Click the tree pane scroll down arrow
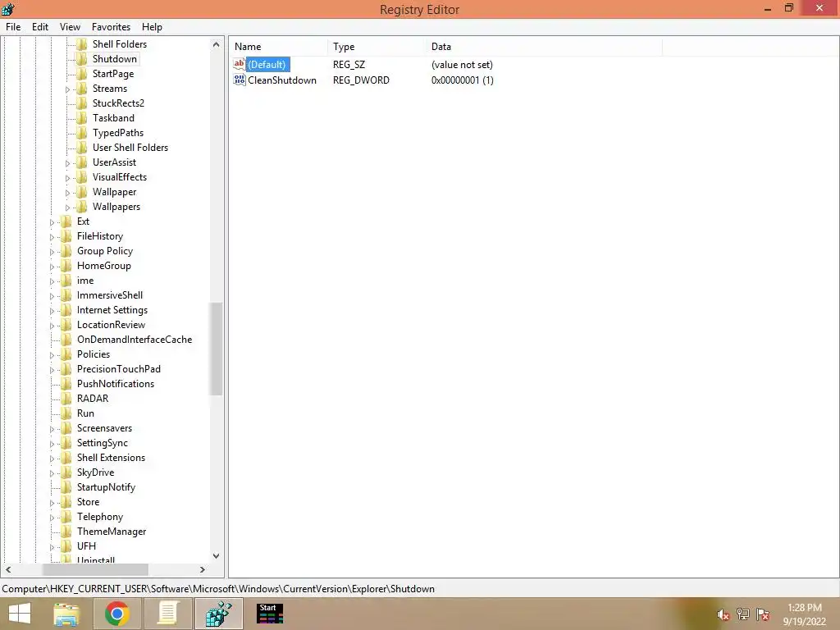The width and height of the screenshot is (840, 630). (x=216, y=556)
